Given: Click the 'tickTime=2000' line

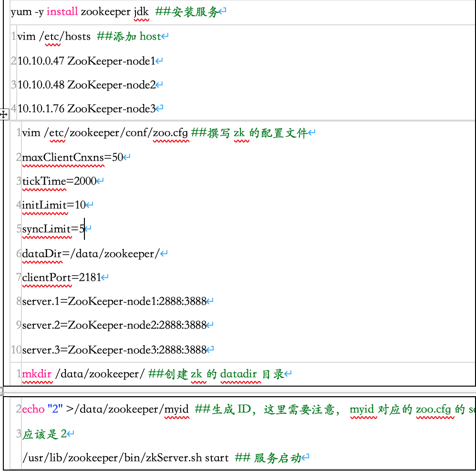Looking at the screenshot, I should pyautogui.click(x=59, y=181).
